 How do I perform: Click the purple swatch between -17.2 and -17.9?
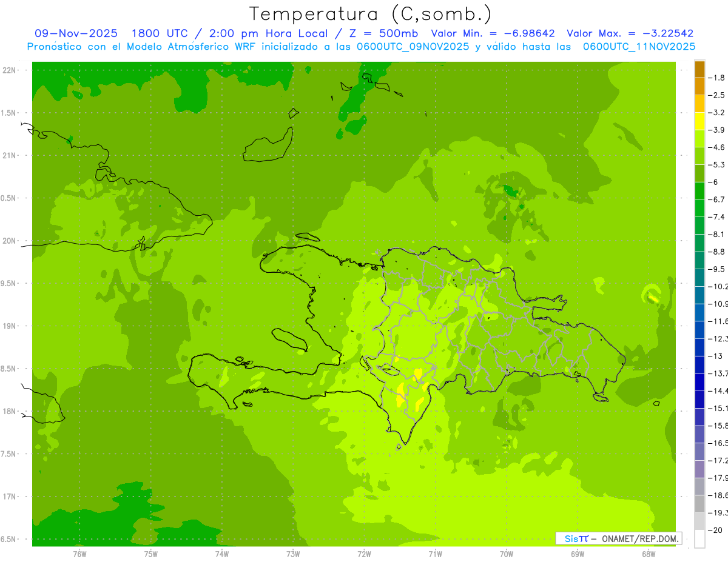tap(699, 469)
